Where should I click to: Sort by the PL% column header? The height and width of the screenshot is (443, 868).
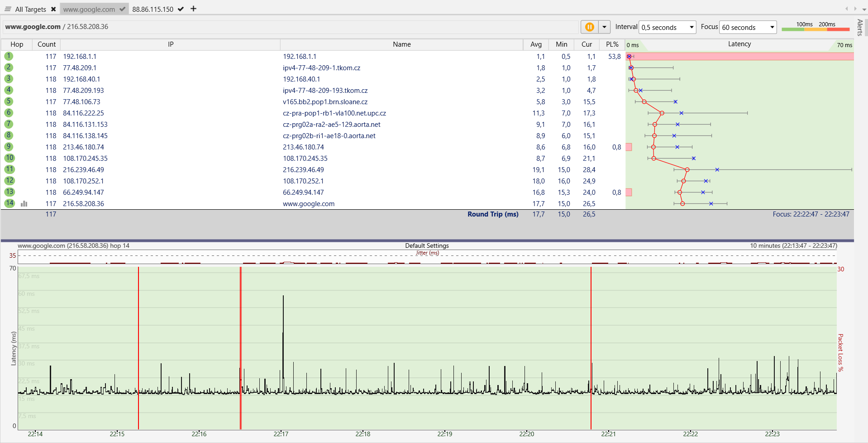(612, 44)
